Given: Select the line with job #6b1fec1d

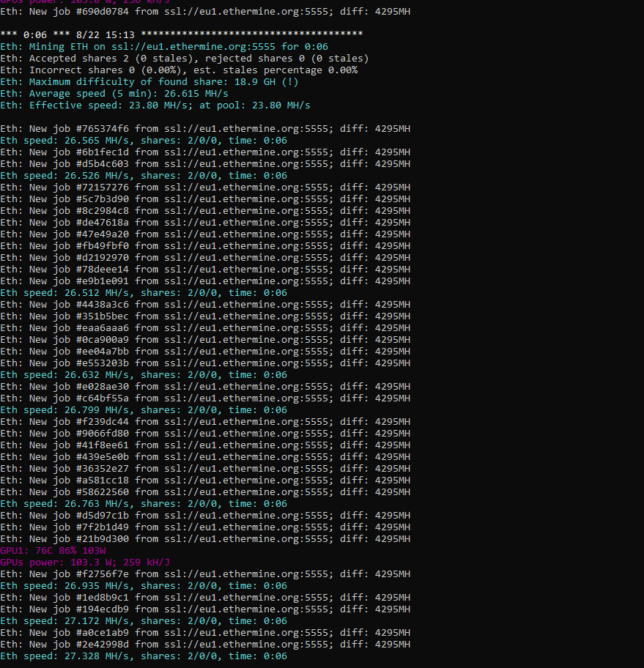Looking at the screenshot, I should tap(205, 152).
